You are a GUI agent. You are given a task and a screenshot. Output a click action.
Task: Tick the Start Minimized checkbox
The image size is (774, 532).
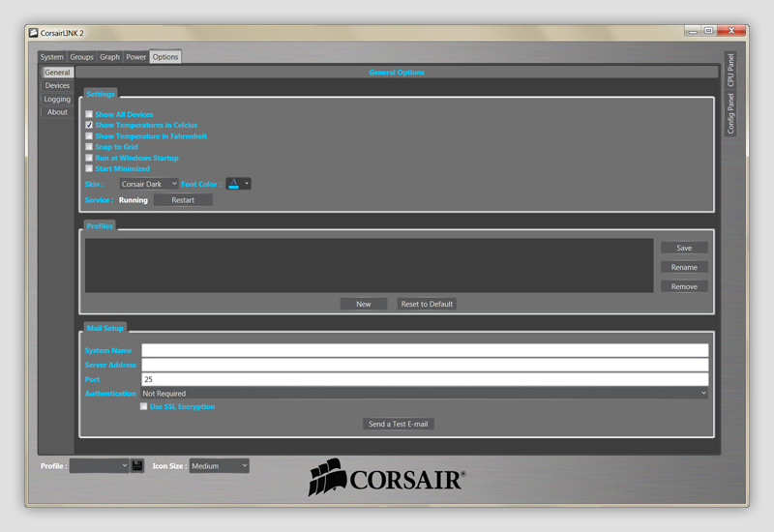pyautogui.click(x=89, y=168)
